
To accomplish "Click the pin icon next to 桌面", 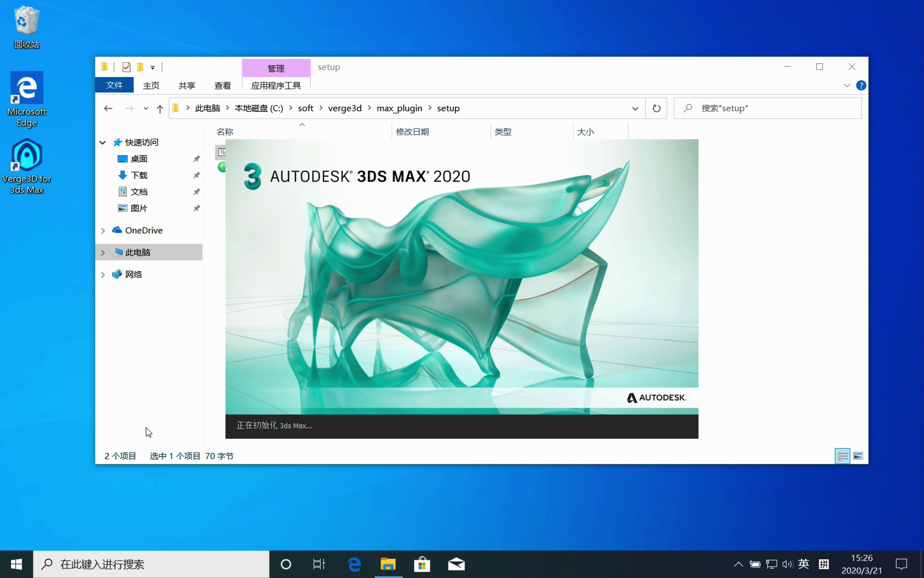I will [x=197, y=159].
